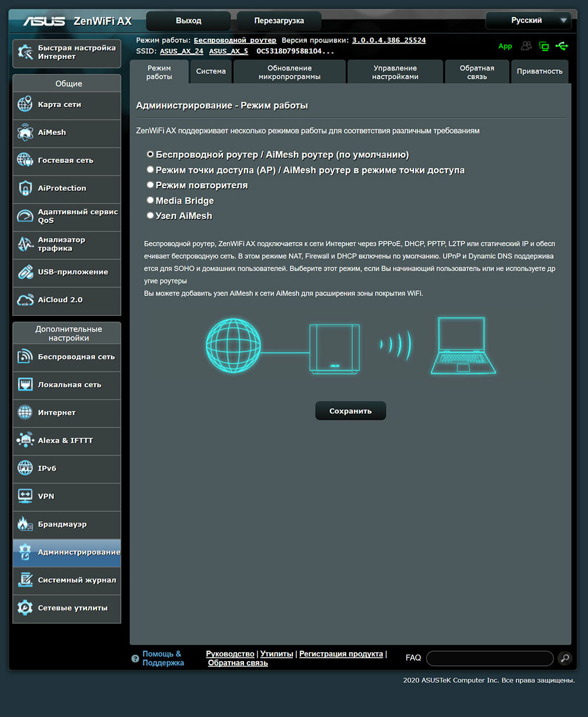Click the Беспроводная сеть wireless icon
Viewport: 588px width, 717px height.
click(25, 356)
